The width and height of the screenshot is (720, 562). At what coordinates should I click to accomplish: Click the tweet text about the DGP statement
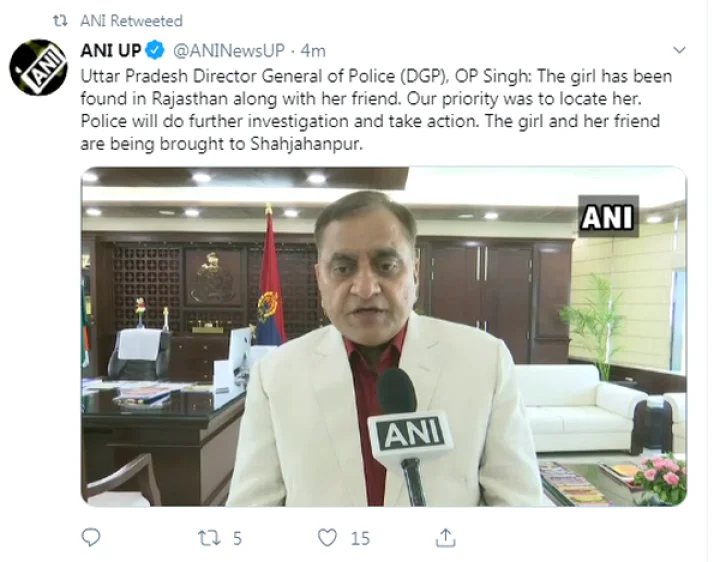(x=375, y=110)
